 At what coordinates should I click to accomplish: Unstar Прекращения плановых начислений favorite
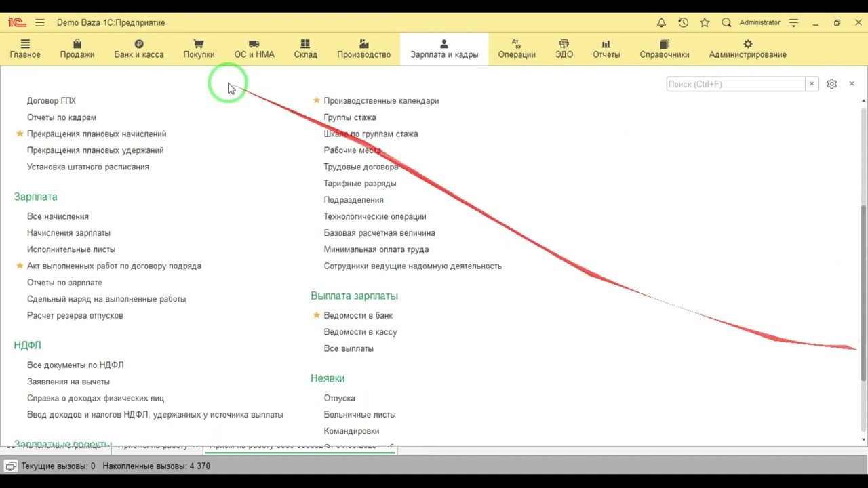tap(20, 134)
